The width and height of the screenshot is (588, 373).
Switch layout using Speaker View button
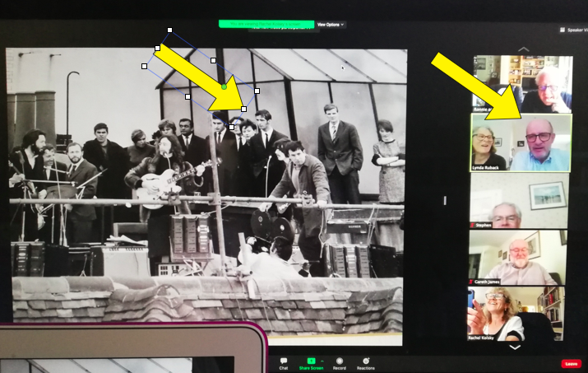pos(574,30)
